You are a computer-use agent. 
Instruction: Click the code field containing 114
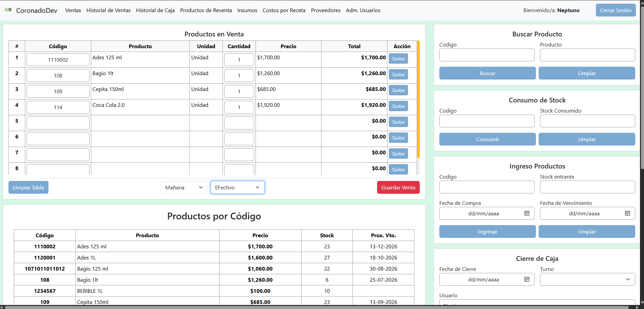pyautogui.click(x=58, y=107)
